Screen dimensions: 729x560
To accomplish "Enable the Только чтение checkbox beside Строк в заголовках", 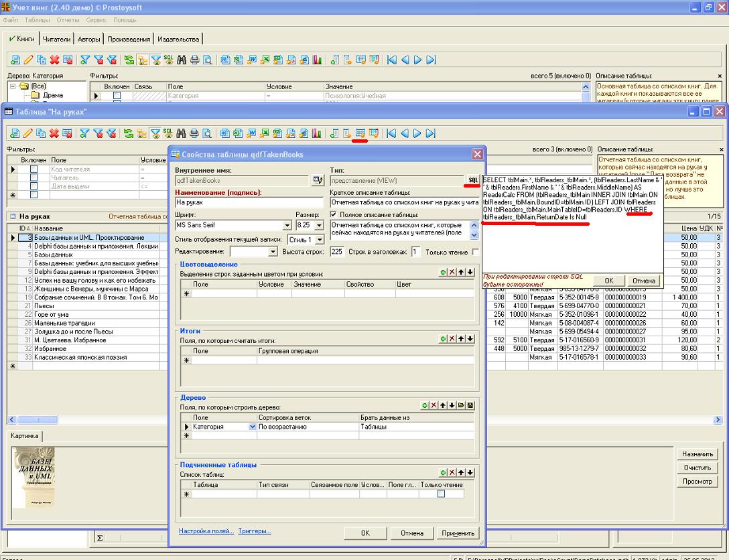I will tap(476, 252).
